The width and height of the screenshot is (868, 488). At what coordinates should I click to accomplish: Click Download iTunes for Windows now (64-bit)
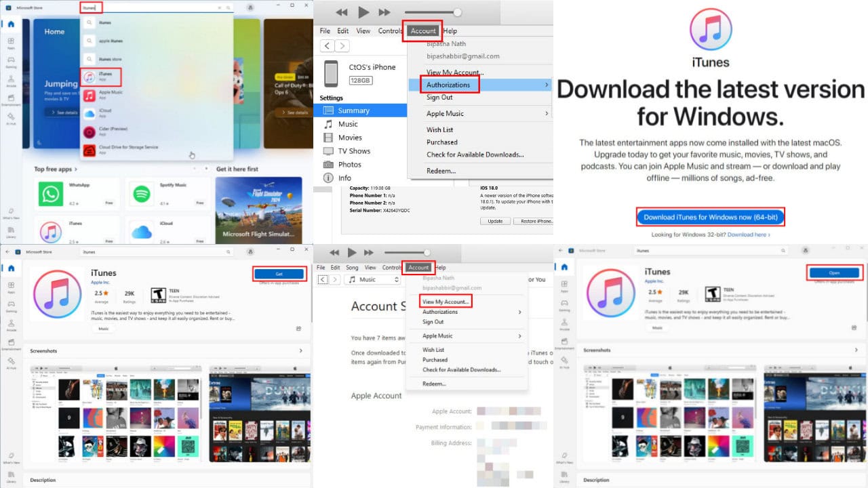coord(710,218)
